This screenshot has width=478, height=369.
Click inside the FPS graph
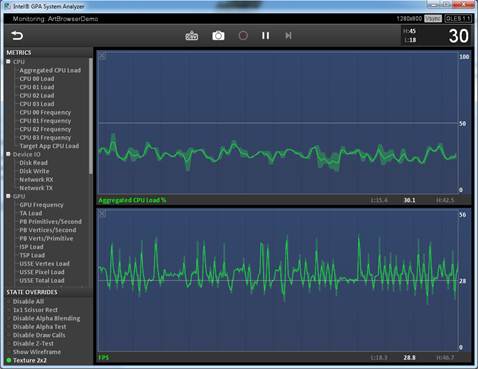tap(277, 280)
